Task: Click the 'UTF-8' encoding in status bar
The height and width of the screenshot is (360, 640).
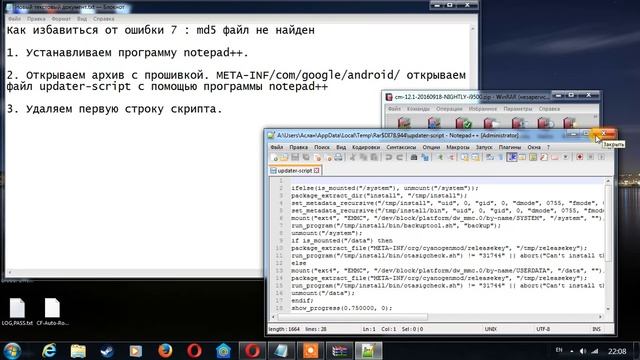Action: point(543,329)
